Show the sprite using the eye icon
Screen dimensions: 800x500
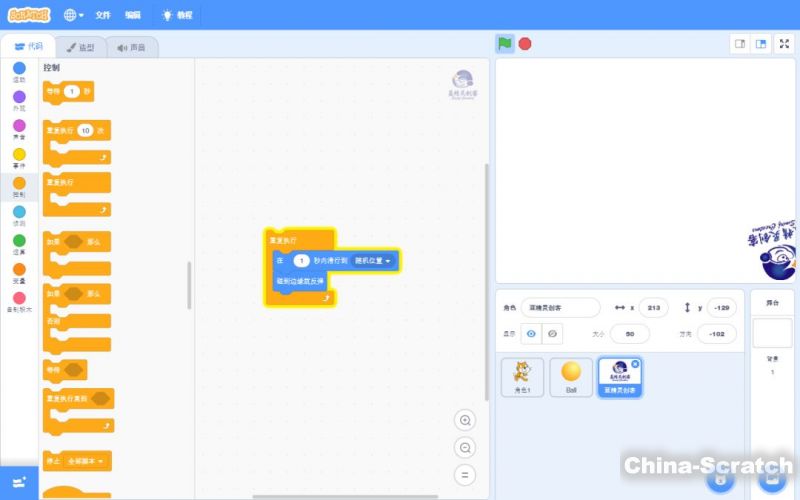click(x=531, y=333)
